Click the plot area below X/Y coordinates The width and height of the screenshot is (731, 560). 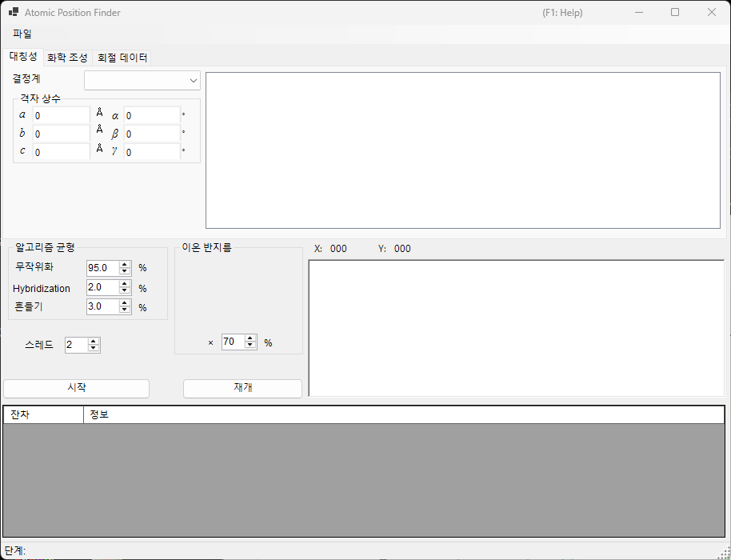(x=517, y=328)
